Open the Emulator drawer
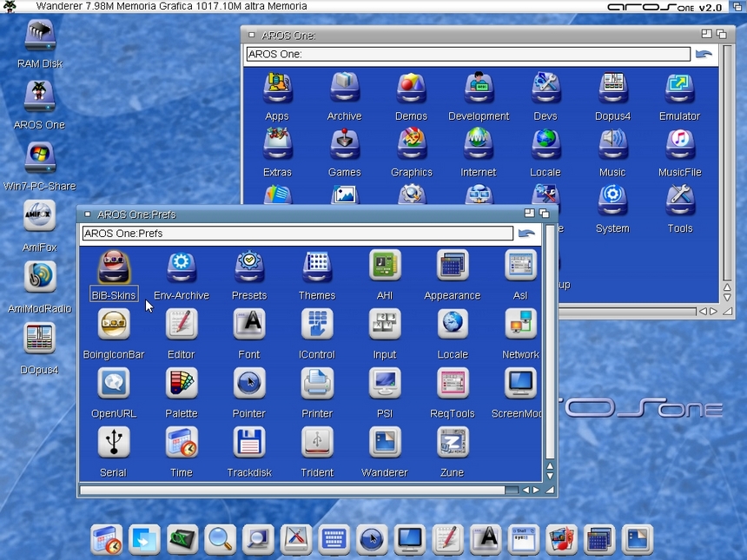Image resolution: width=747 pixels, height=560 pixels. 679,88
